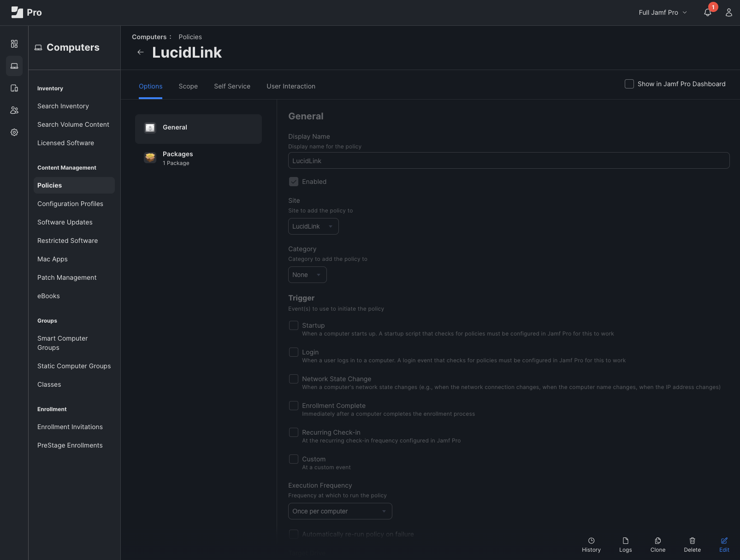
Task: Toggle Show in Jamf Pro Dashboard checkbox
Action: pos(629,84)
